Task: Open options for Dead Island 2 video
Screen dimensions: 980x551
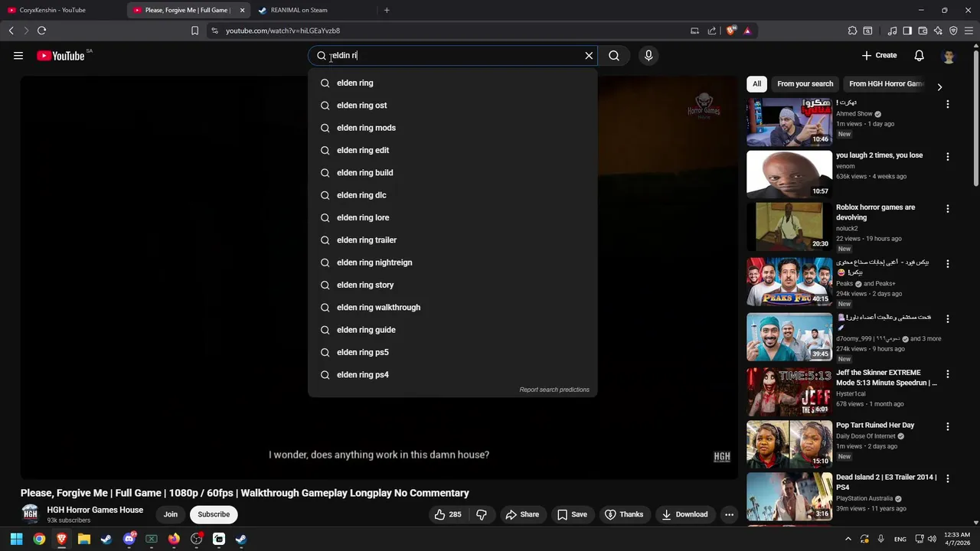Action: click(947, 479)
